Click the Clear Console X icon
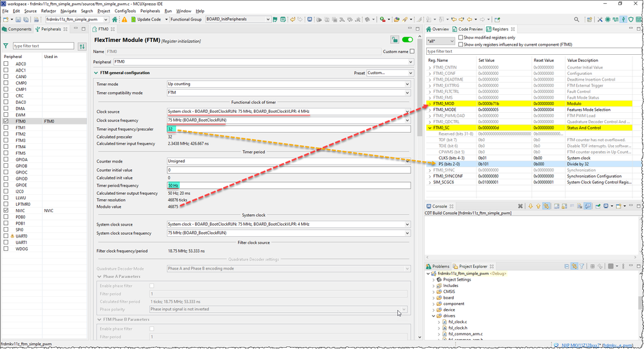Screen dimensions: 644x349 (x=520, y=206)
